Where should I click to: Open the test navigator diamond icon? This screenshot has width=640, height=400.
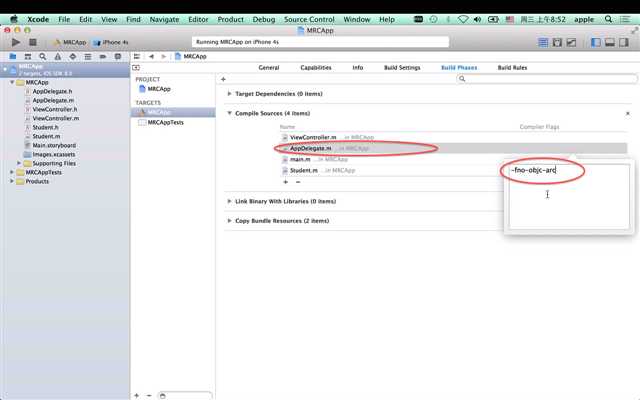coord(73,56)
